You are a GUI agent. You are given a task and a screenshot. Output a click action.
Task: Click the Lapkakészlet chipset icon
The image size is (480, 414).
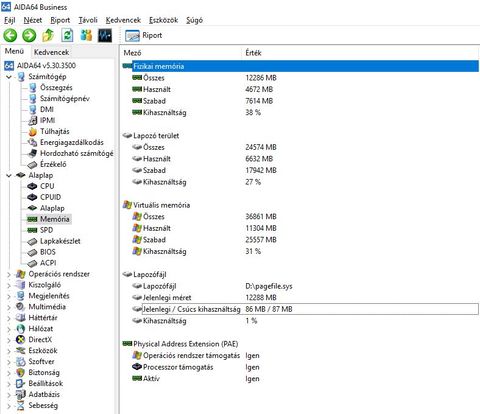[x=32, y=241]
